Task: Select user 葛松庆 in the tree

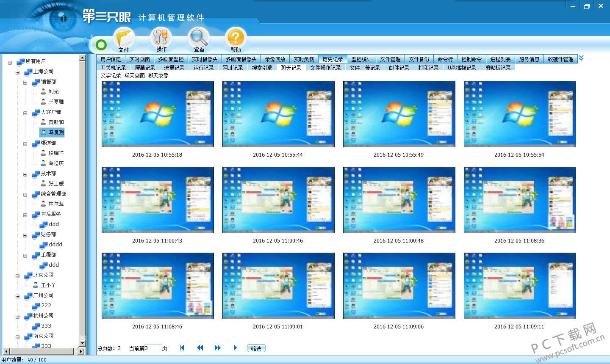Action: click(56, 163)
